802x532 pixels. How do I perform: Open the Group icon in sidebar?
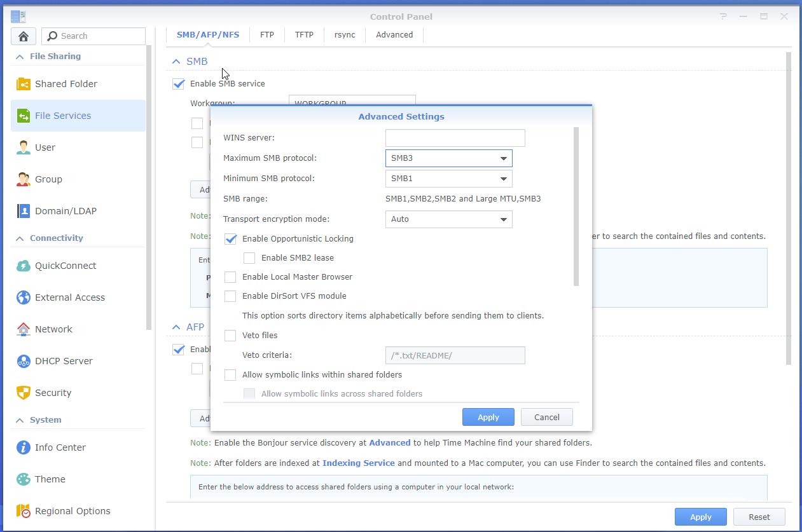(24, 179)
